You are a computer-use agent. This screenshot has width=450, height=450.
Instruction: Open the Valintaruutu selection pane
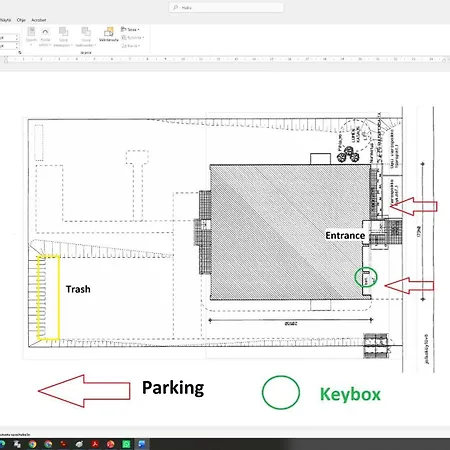click(109, 35)
